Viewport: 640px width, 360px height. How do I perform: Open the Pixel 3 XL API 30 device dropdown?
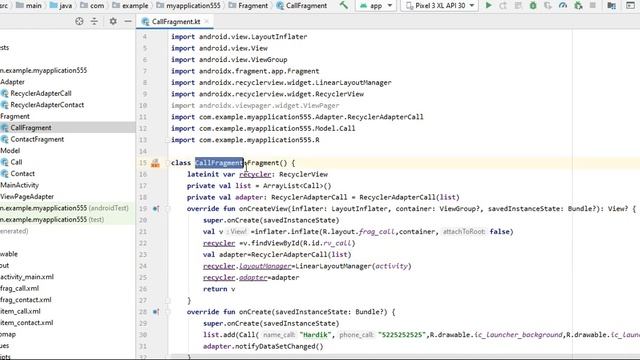(x=440, y=6)
